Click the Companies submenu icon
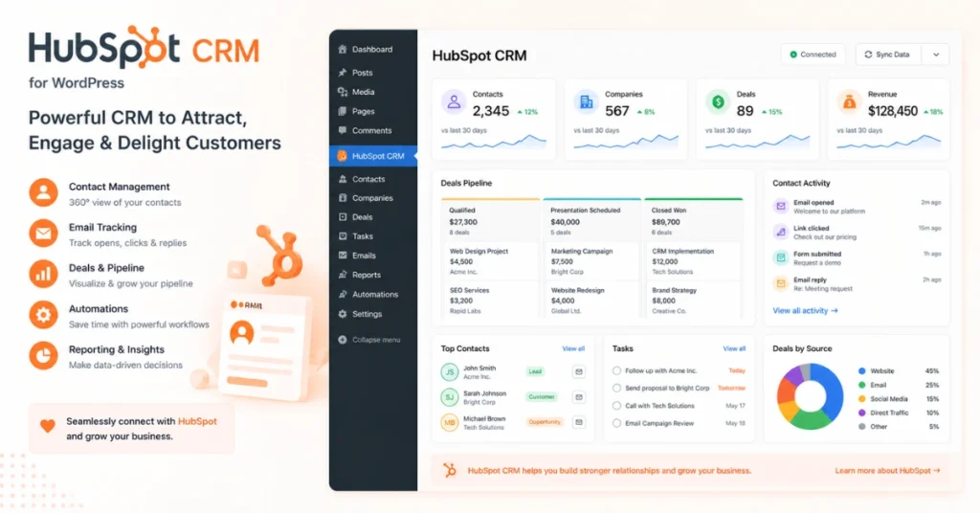 click(343, 198)
